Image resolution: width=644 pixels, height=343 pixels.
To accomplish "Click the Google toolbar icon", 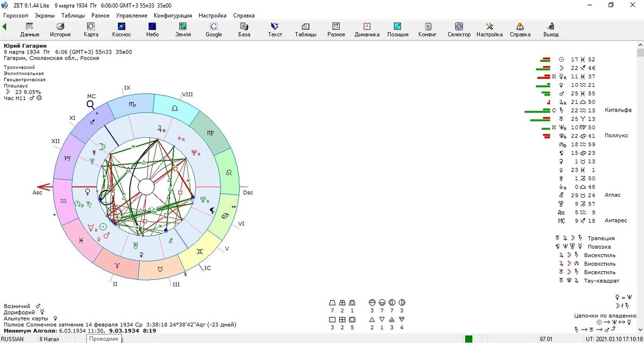I will click(x=214, y=29).
